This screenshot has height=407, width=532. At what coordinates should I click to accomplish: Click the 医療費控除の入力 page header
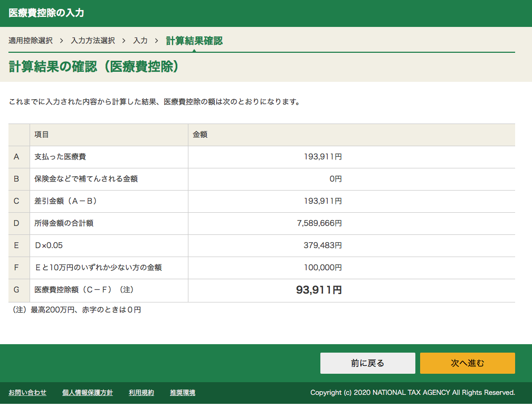pyautogui.click(x=46, y=13)
